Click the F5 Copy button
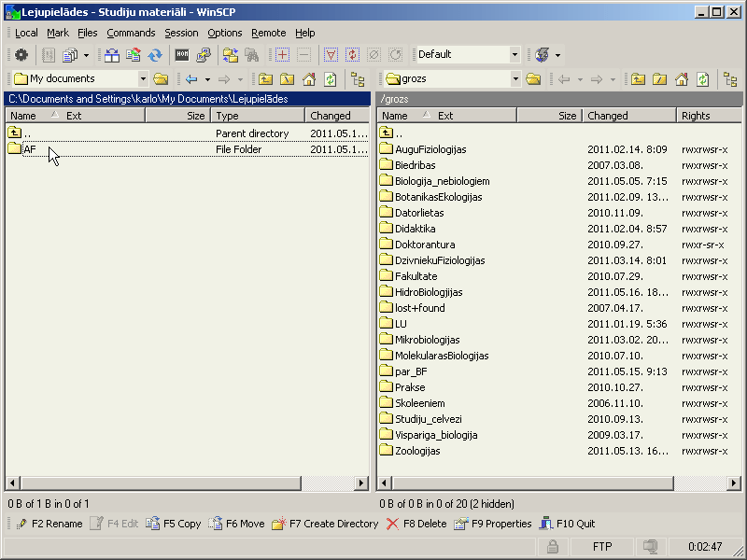The height and width of the screenshot is (560, 747). point(174,524)
